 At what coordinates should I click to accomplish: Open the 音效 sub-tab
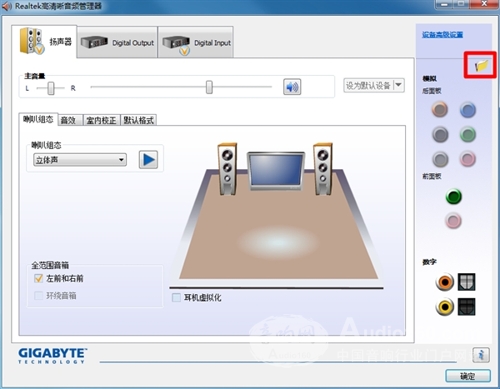pyautogui.click(x=68, y=120)
